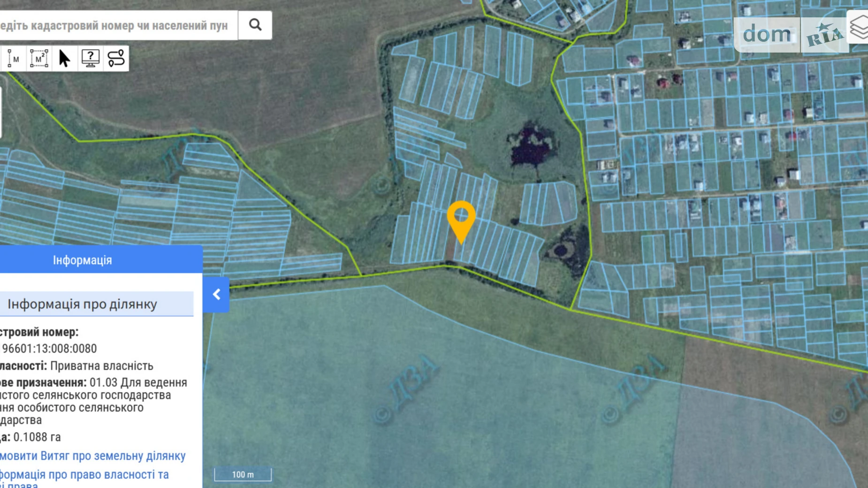Collapse the info panel with left chevron
868x488 pixels.
coord(216,294)
